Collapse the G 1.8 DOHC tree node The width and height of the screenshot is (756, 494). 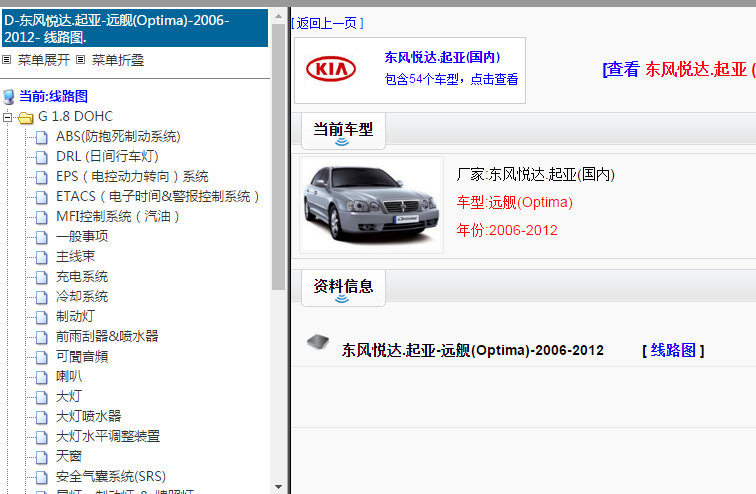tap(7, 117)
